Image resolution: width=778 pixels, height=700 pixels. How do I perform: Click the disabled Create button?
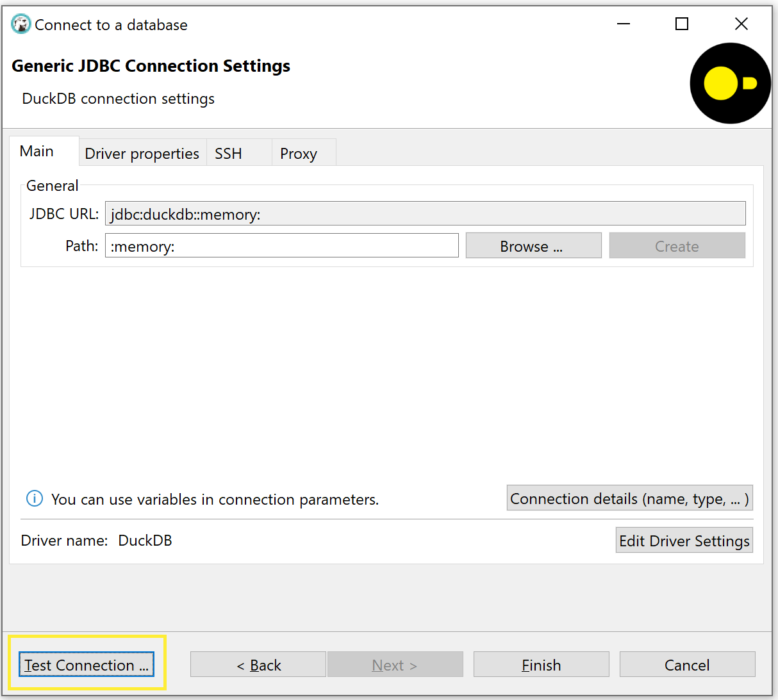pos(677,245)
